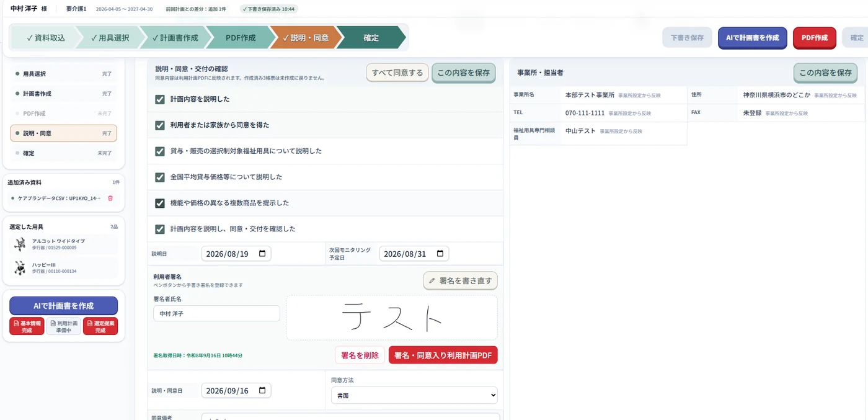868x420 pixels.
Task: Click 神奈川県横浜市のどこか address value
Action: pos(777,96)
